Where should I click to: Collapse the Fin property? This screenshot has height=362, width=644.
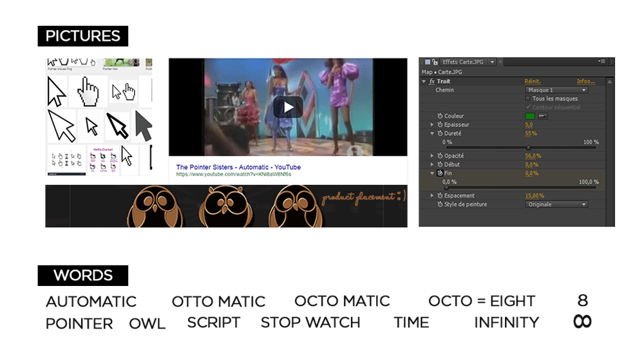pos(432,173)
